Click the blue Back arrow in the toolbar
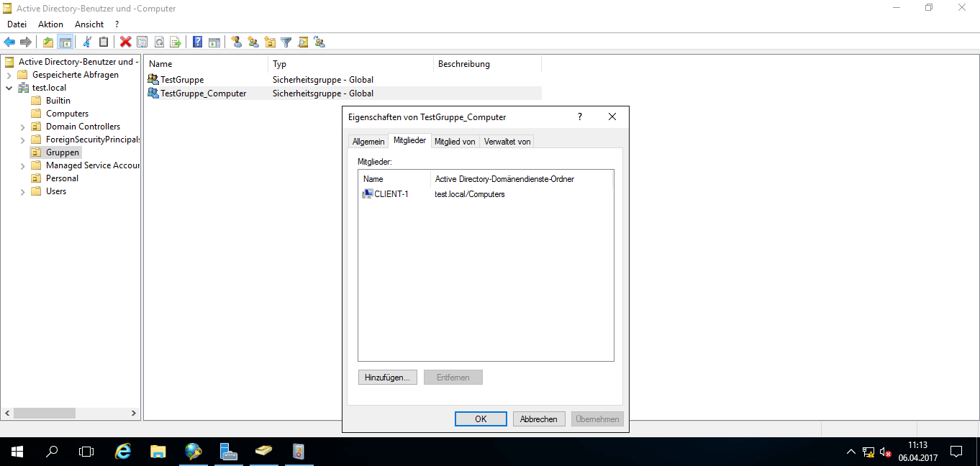Screen dimensions: 980x466 click(x=9, y=42)
